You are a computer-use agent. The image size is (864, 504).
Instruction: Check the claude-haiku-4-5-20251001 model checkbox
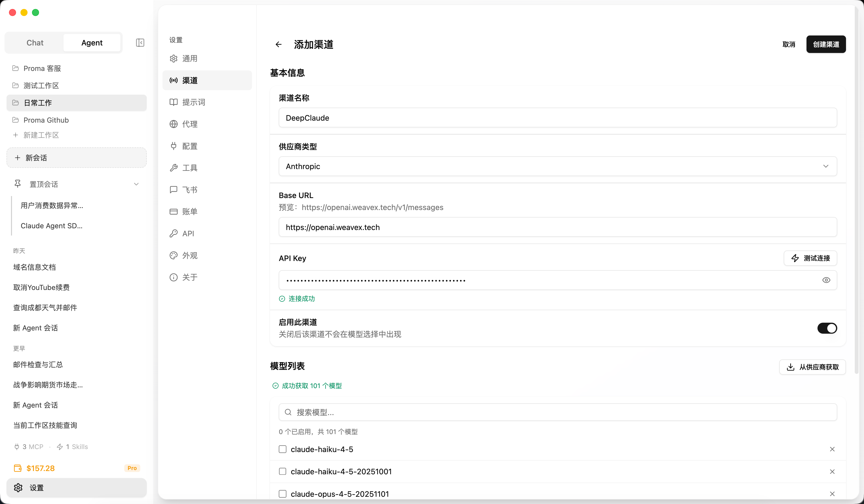(282, 472)
